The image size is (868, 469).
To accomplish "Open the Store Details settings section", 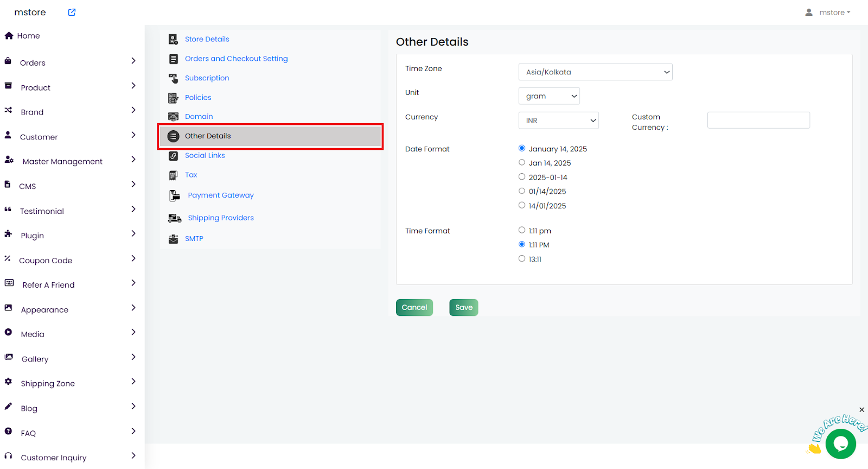I will 207,39.
